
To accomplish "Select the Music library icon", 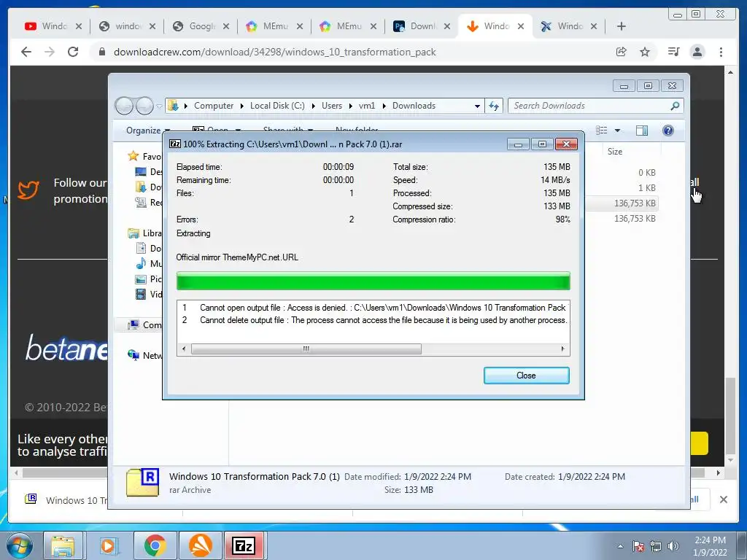I will pos(141,263).
